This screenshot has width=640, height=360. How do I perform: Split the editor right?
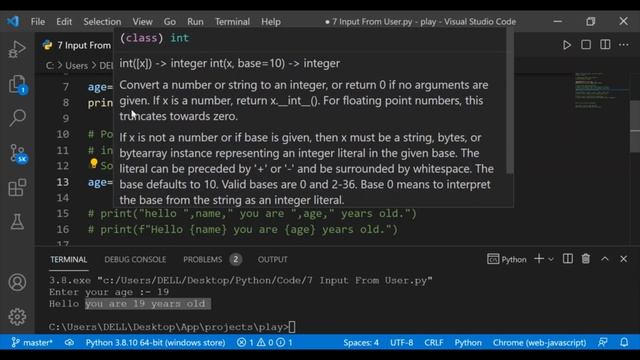[605, 44]
